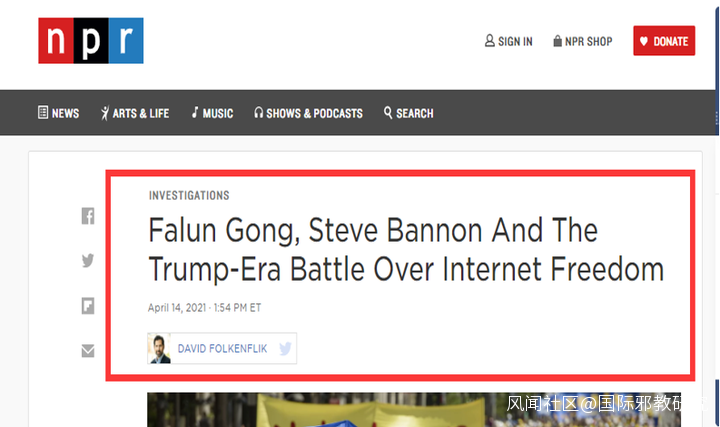The height and width of the screenshot is (427, 720).
Task: Share article via email envelope icon
Action: click(x=88, y=350)
